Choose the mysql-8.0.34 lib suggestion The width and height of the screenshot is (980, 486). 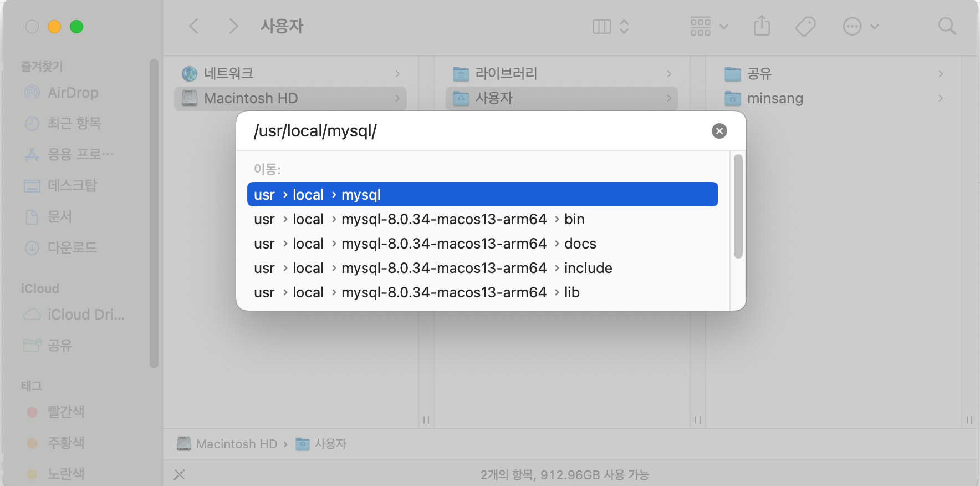click(483, 292)
